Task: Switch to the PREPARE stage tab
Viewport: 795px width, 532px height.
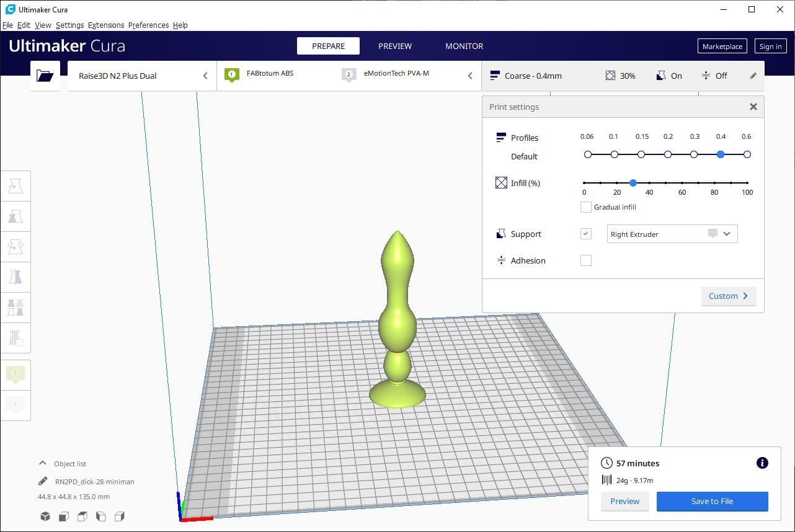Action: coord(328,46)
